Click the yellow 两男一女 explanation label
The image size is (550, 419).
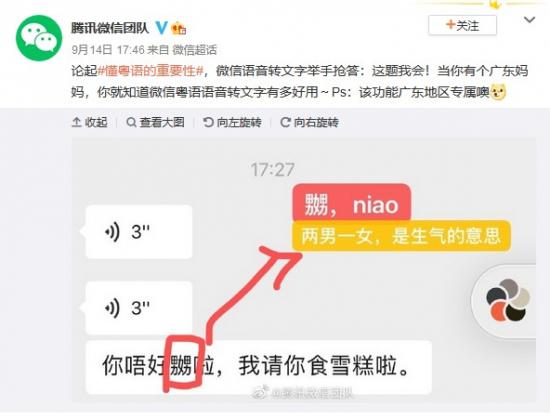tap(401, 236)
